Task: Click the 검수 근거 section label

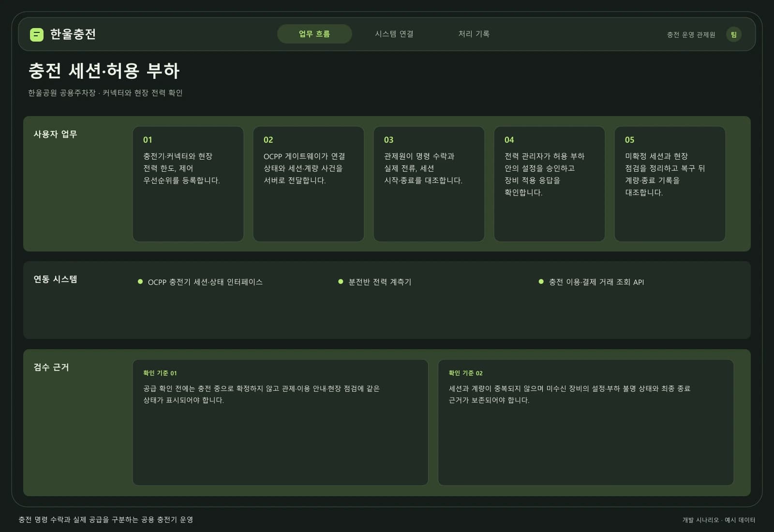Action: coord(51,367)
